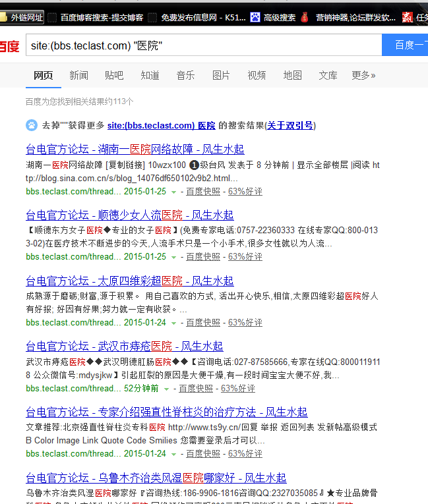Image resolution: width=428 pixels, height=504 pixels.
Task: Expand dropdown arrow for 强直性脊柱炎 result
Action: 174,455
